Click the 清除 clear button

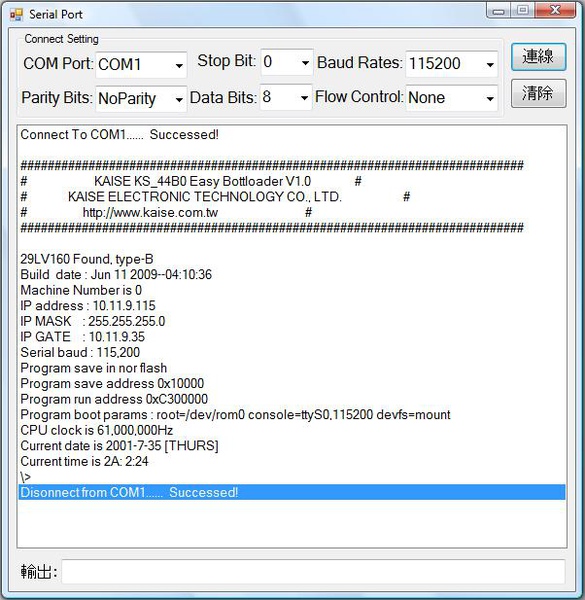538,93
